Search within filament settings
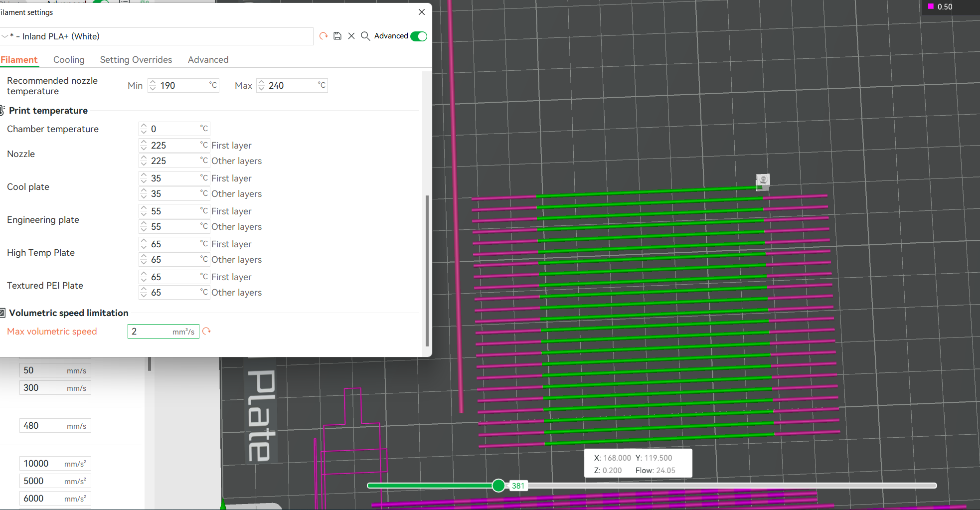The image size is (980, 510). pyautogui.click(x=365, y=36)
